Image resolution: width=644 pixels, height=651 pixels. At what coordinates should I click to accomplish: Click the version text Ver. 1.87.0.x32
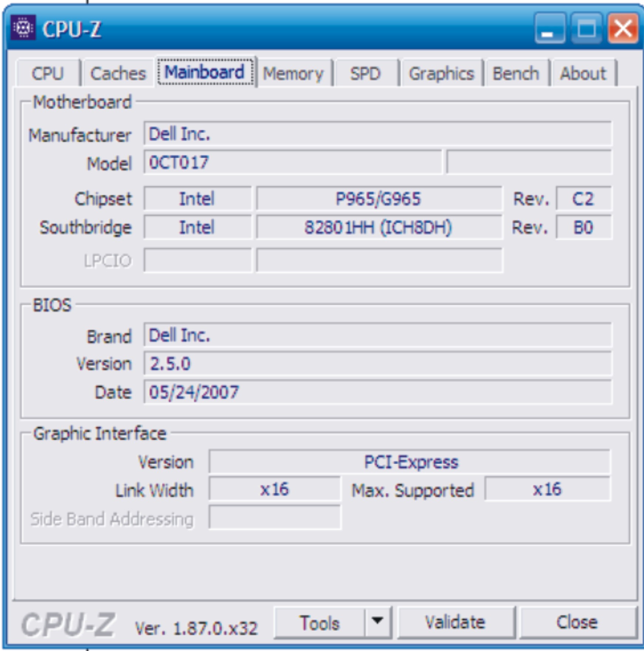click(x=196, y=628)
